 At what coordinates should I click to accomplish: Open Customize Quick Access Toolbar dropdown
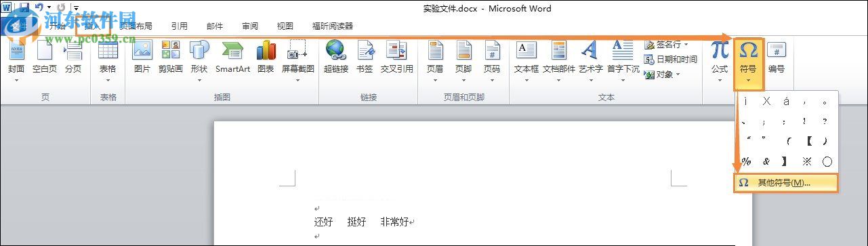[x=77, y=8]
